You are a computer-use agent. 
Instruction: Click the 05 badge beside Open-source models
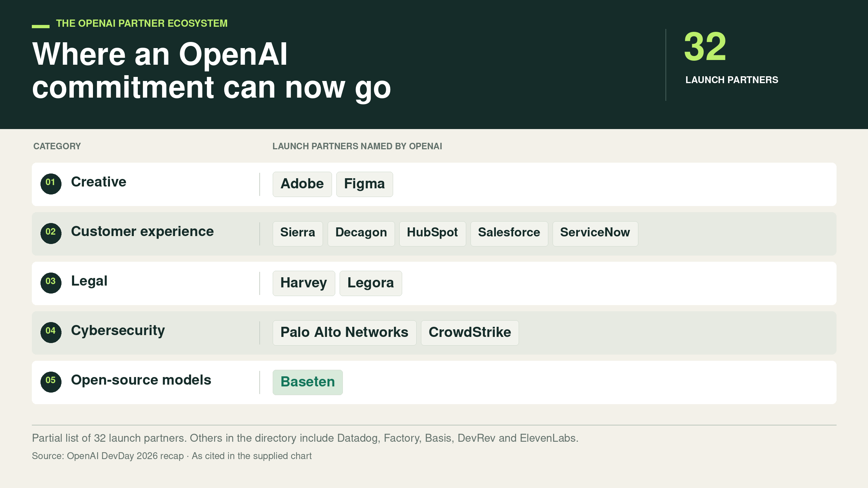click(x=51, y=382)
